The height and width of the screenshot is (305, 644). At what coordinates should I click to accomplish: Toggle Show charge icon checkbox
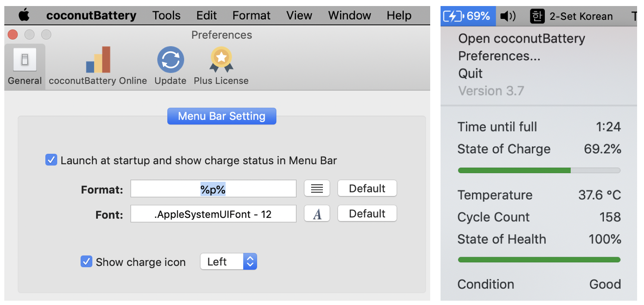click(x=86, y=261)
